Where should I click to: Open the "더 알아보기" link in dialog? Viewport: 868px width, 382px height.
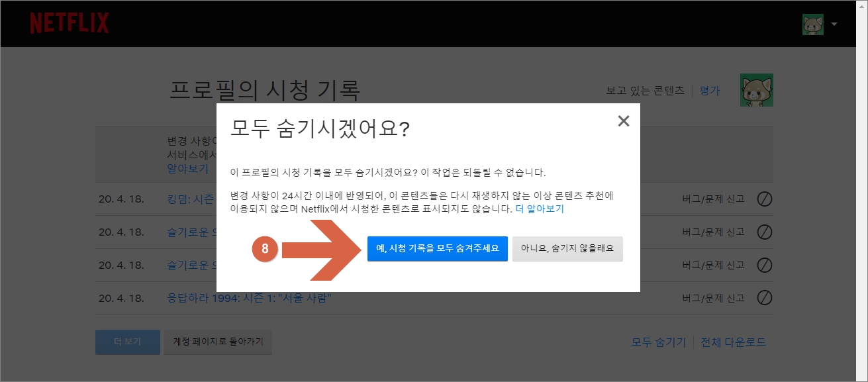click(x=540, y=209)
